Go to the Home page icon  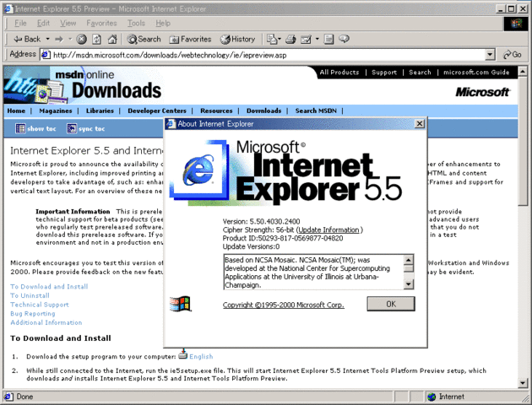[x=112, y=40]
